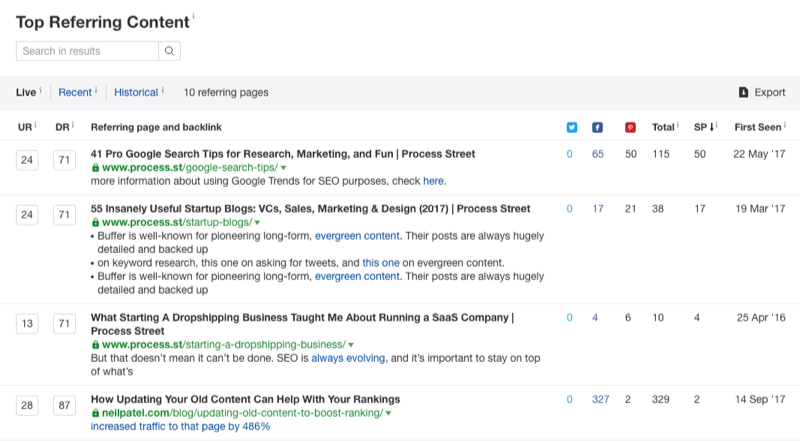This screenshot has height=442, width=800.
Task: Click the info icon next to UR header
Action: 35,125
